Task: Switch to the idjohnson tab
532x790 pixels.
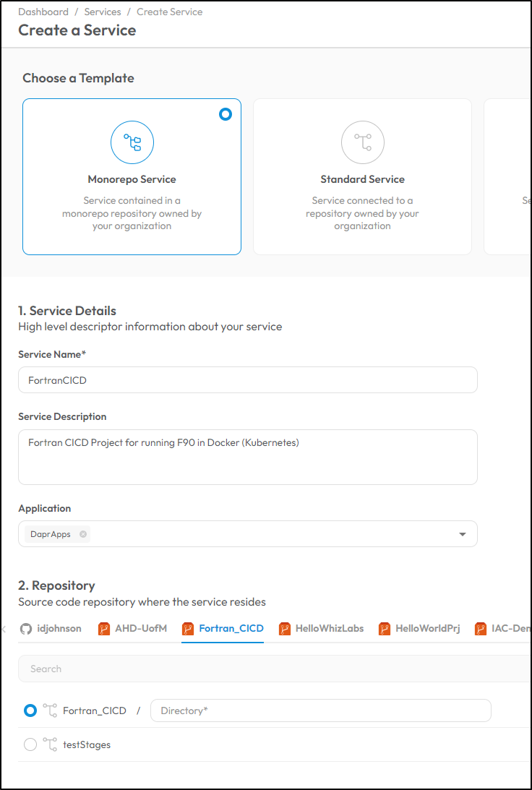Action: [51, 628]
